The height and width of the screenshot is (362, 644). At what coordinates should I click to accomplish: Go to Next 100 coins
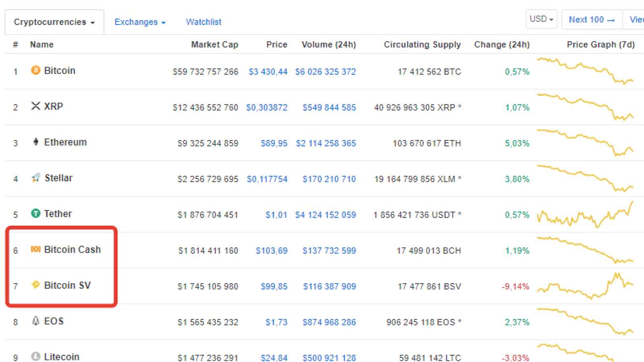[592, 20]
